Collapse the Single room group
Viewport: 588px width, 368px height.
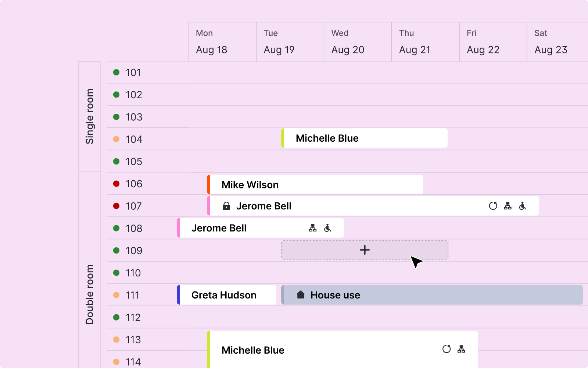89,116
